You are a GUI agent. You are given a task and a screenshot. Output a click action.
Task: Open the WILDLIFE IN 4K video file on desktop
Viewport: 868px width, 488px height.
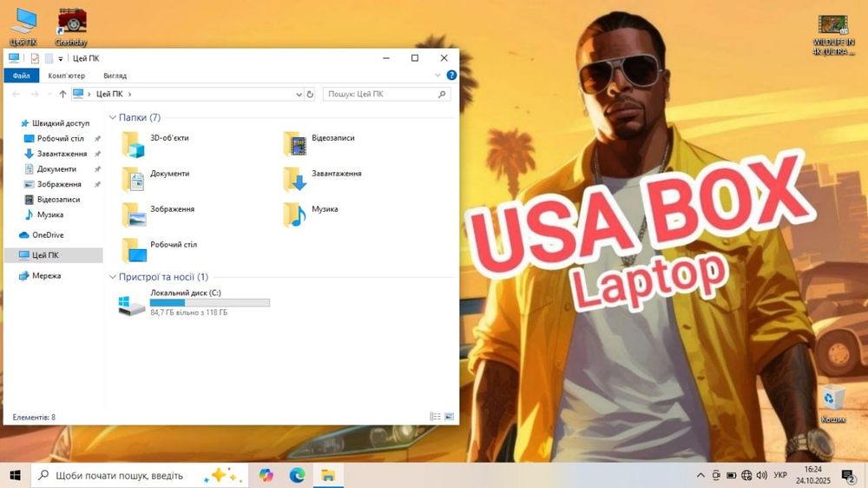[x=833, y=35]
